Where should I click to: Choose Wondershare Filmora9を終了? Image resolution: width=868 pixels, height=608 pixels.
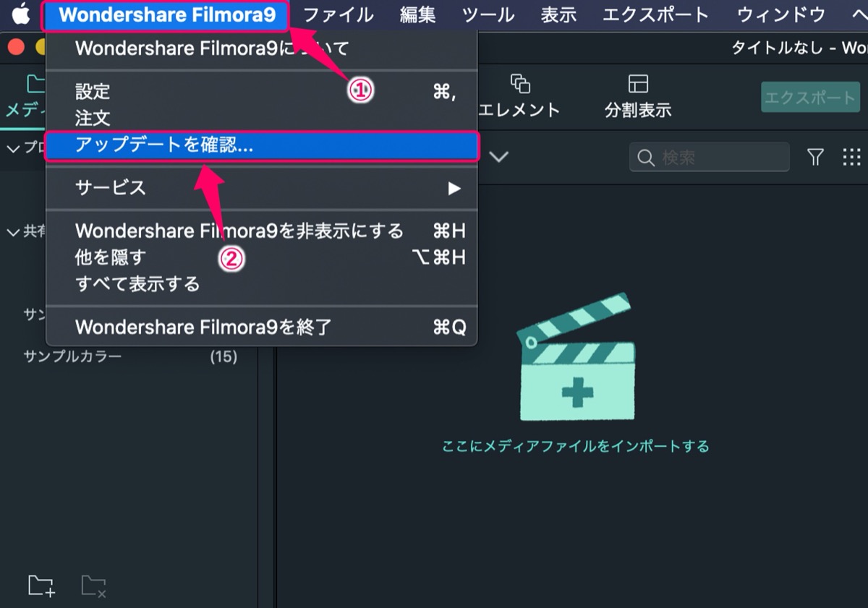[x=261, y=327]
